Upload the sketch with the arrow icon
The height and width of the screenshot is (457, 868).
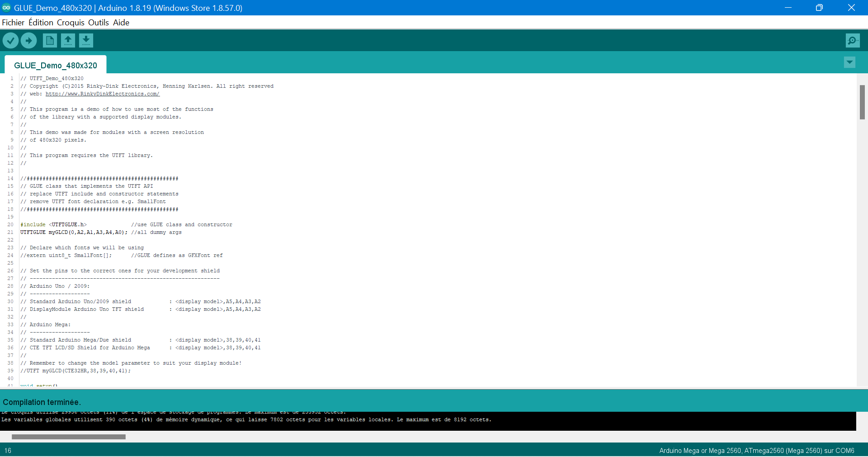point(28,41)
